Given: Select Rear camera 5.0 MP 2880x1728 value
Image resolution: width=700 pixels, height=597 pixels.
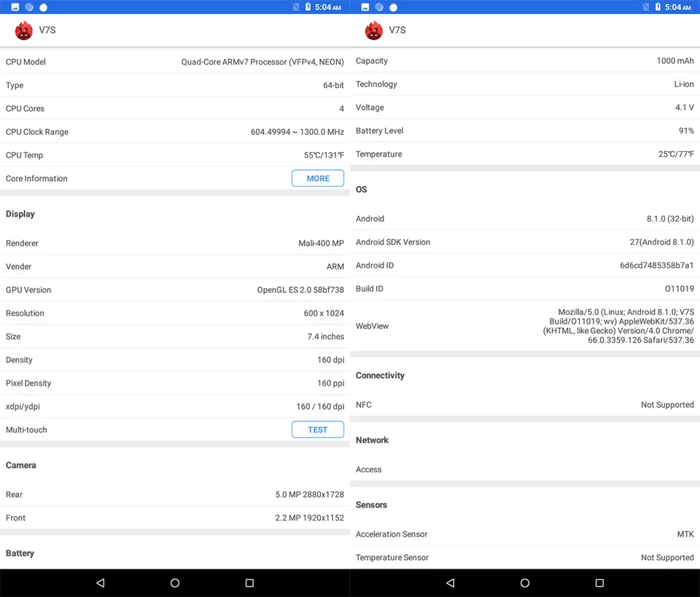Looking at the screenshot, I should (x=309, y=494).
